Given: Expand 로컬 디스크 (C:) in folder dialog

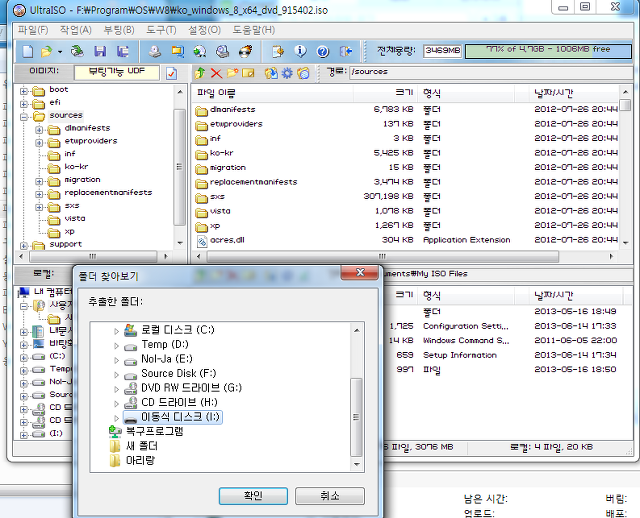Looking at the screenshot, I should pyautogui.click(x=116, y=331).
